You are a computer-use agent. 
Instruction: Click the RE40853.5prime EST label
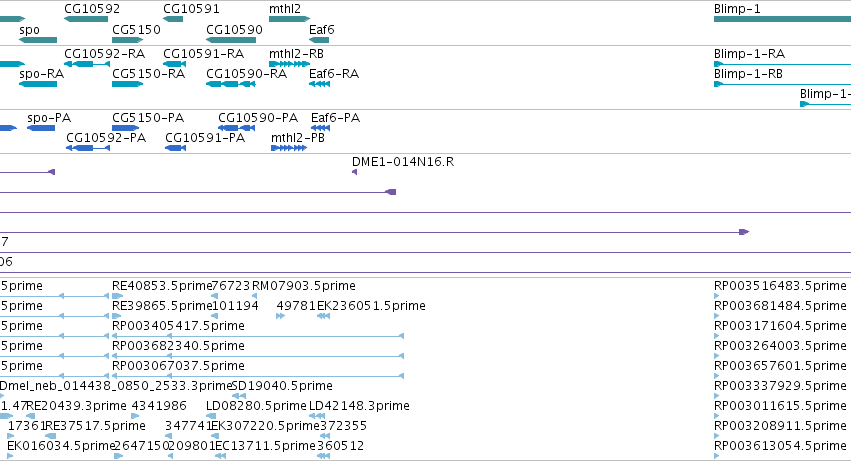tap(162, 286)
